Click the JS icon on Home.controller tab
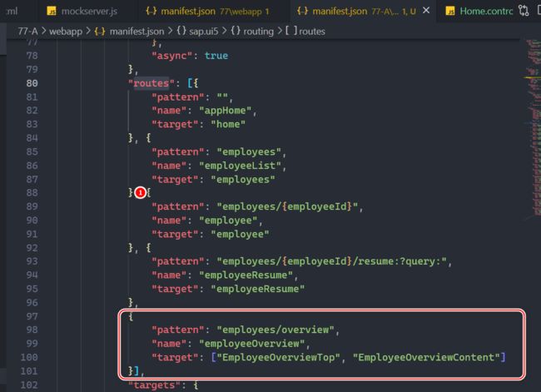The image size is (541, 392). click(x=450, y=12)
